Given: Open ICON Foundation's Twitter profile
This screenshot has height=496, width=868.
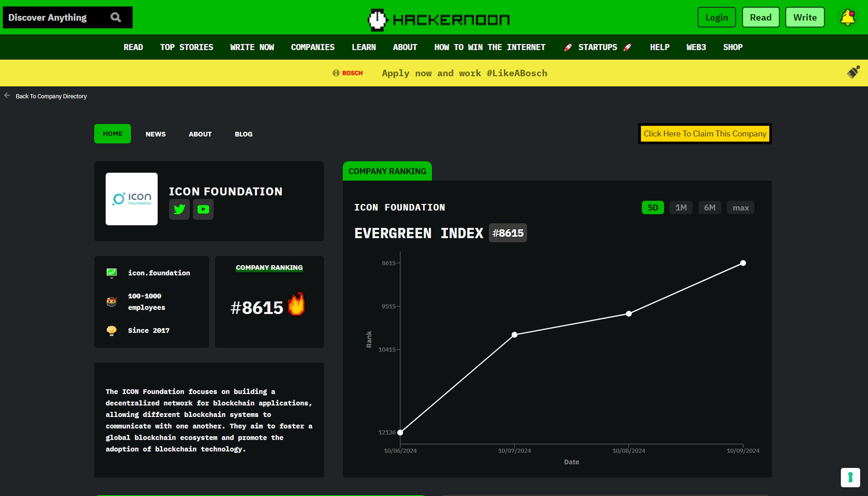Looking at the screenshot, I should (179, 209).
